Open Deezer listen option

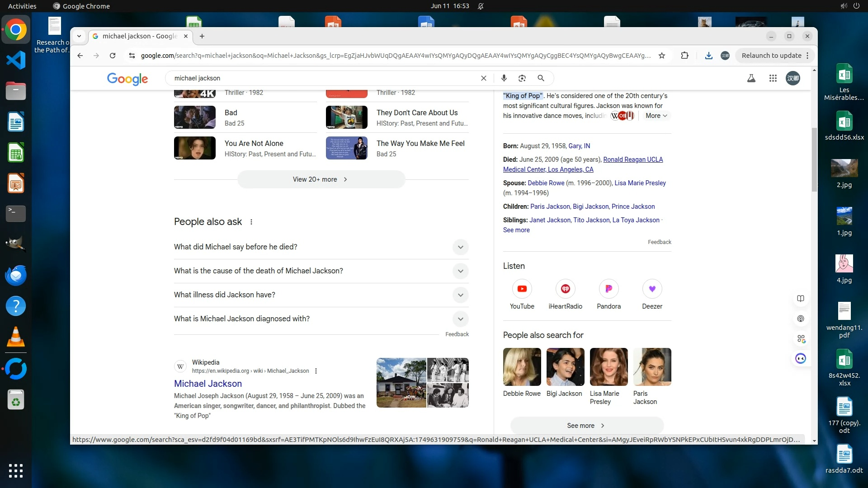pyautogui.click(x=652, y=289)
